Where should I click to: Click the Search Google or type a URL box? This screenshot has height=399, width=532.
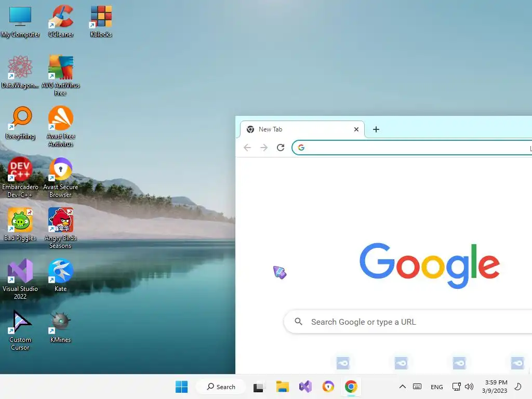pyautogui.click(x=408, y=322)
